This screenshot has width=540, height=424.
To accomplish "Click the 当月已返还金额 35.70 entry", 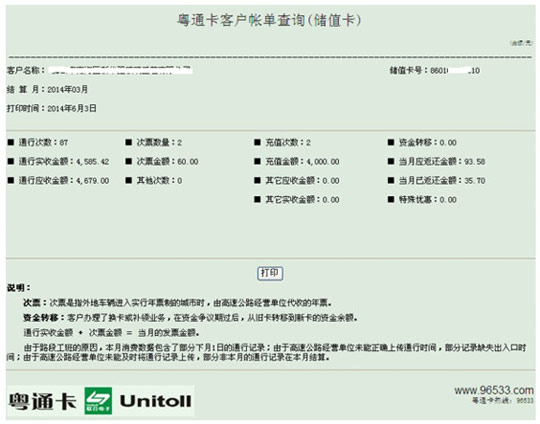I will pos(436,180).
